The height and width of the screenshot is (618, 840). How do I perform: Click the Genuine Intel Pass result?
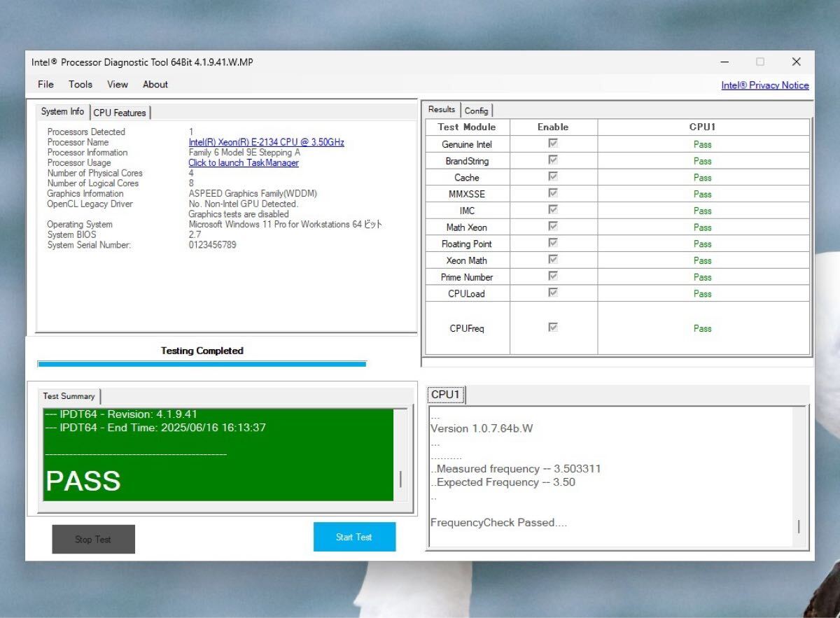[x=702, y=145]
